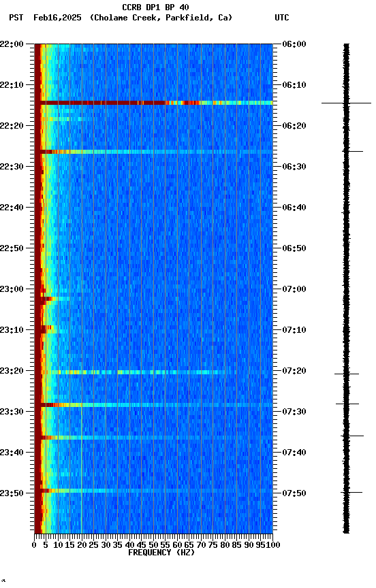Screen dimensions: 376x588
Task: Click the 75 Hz frequency axis tick label
Action: 213,545
